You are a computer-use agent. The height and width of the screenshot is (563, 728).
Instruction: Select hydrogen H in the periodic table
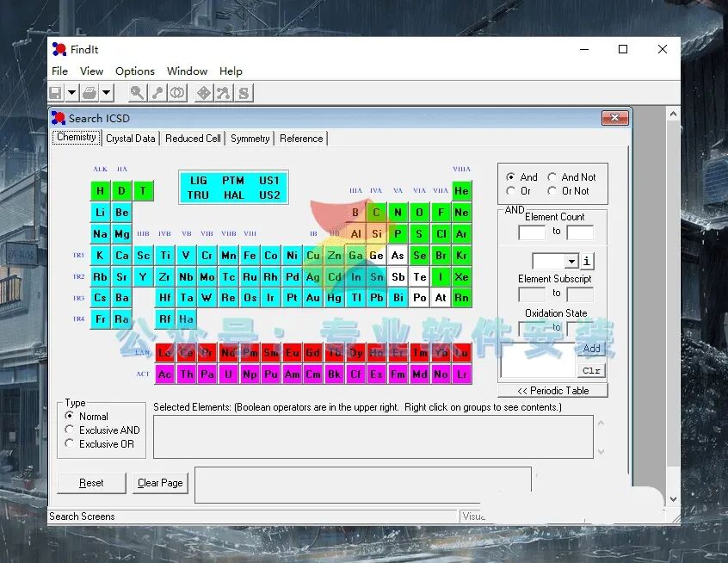pos(101,191)
